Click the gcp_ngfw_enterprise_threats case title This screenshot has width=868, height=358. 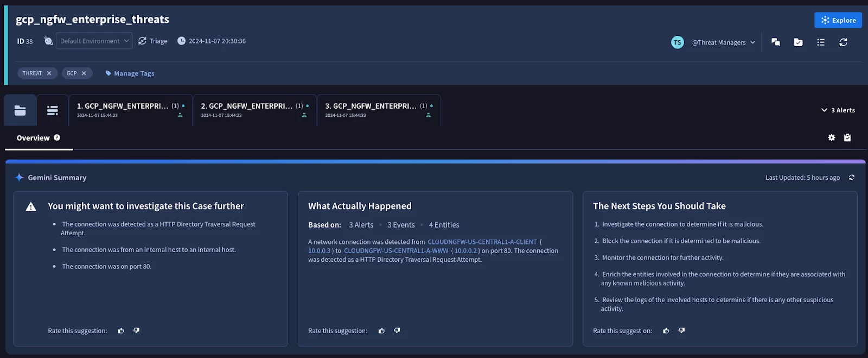click(93, 20)
